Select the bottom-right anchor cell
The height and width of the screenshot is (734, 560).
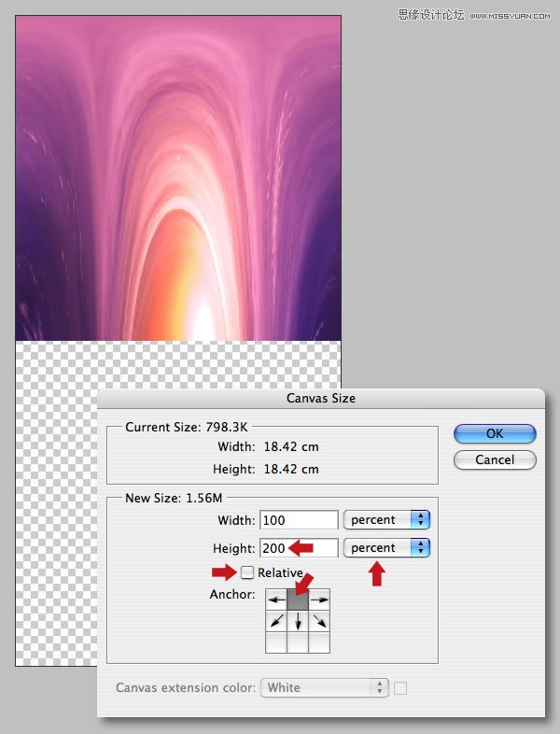pos(319,642)
